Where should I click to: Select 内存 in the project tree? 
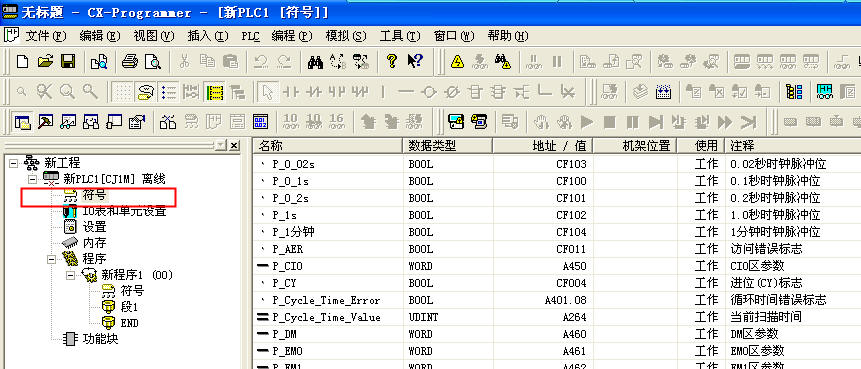94,243
